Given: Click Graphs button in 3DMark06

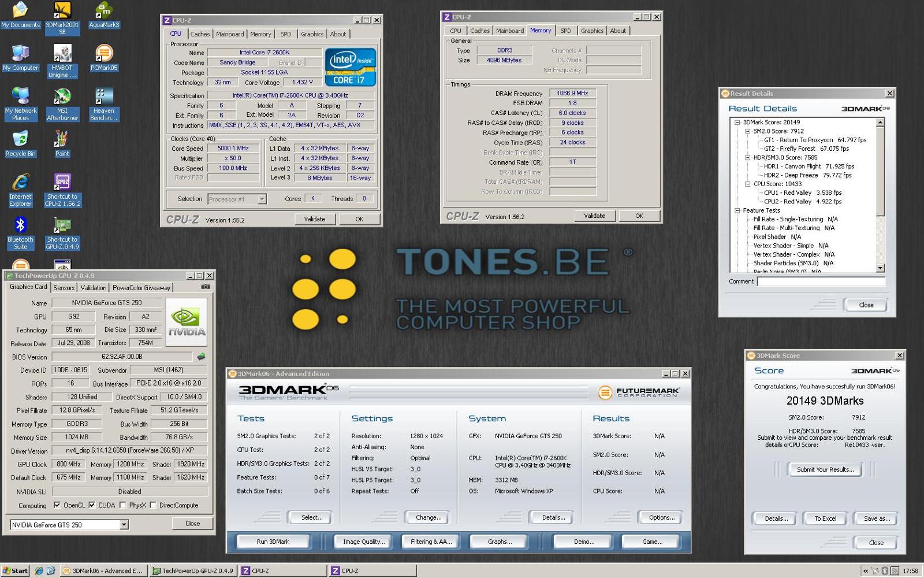Looking at the screenshot, I should click(500, 542).
